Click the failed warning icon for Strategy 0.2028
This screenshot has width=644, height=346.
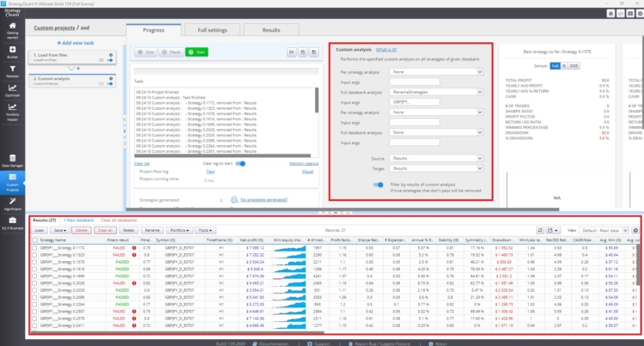point(134,283)
